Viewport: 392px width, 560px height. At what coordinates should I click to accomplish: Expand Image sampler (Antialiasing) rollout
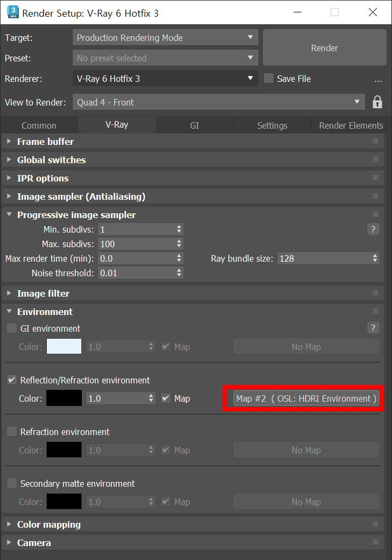(9, 196)
